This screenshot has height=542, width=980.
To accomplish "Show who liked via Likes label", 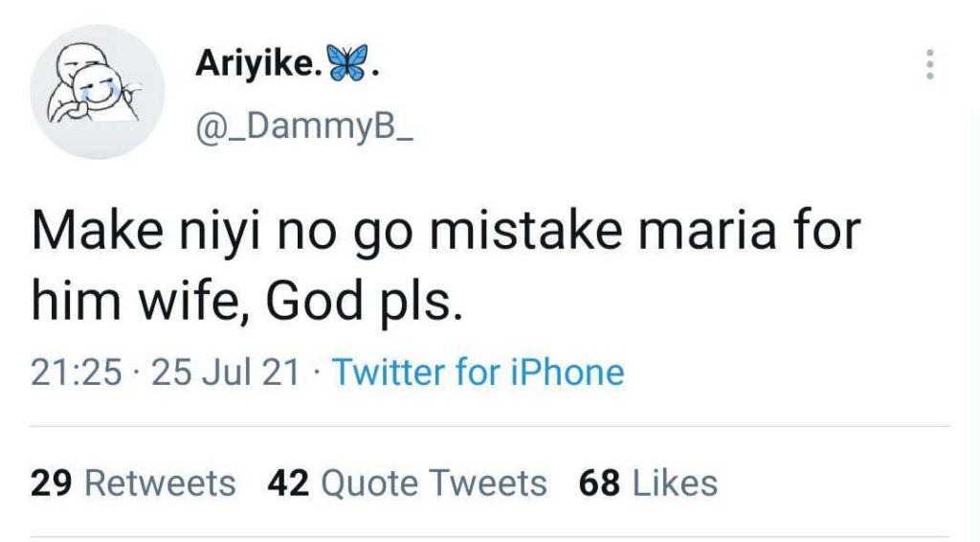I will (675, 484).
